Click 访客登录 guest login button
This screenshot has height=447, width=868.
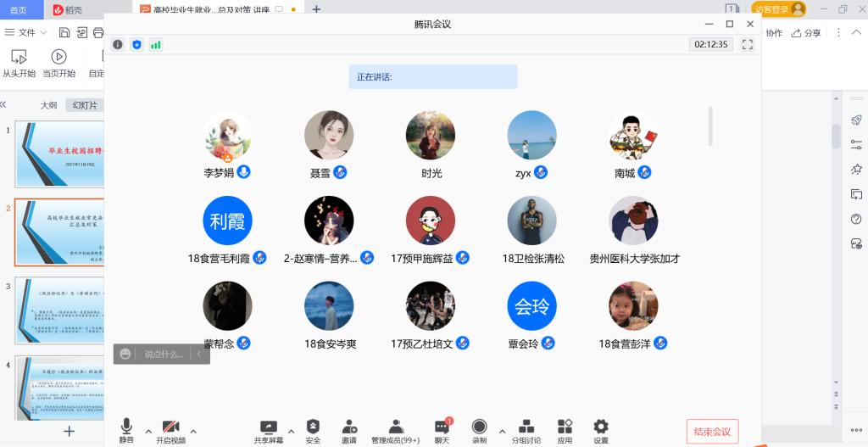pos(778,8)
